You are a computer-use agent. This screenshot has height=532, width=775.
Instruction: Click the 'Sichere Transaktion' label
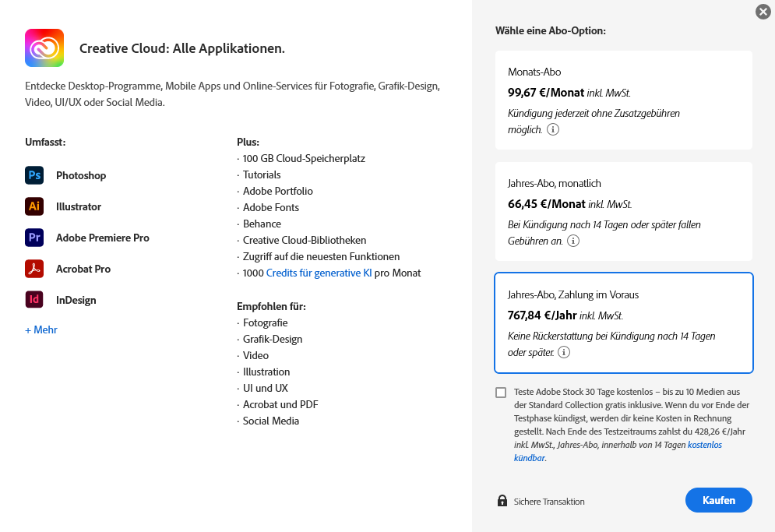point(549,502)
